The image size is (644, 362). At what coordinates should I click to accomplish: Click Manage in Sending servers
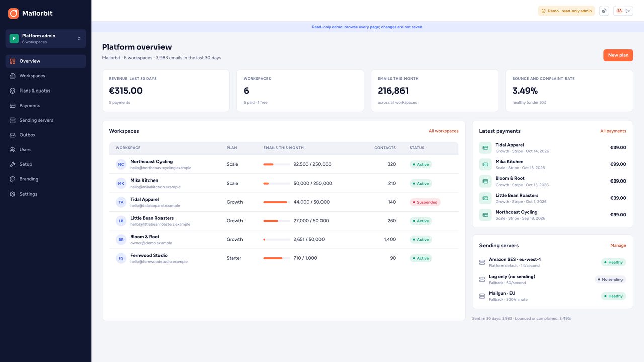[x=618, y=246]
